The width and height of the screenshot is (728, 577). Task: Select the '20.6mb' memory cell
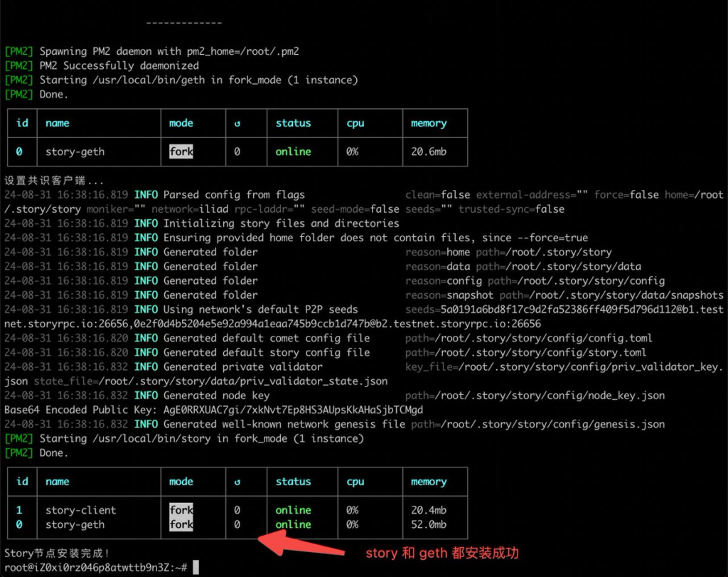429,152
